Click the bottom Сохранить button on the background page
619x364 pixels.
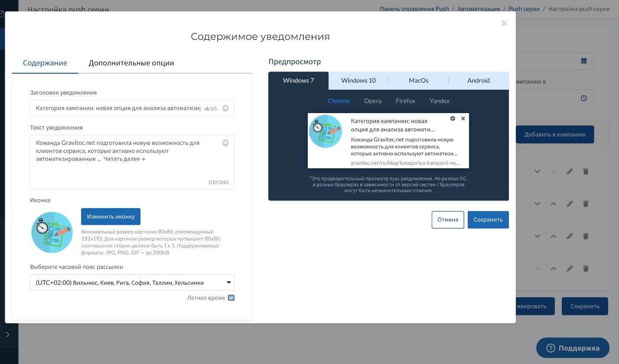pos(585,306)
